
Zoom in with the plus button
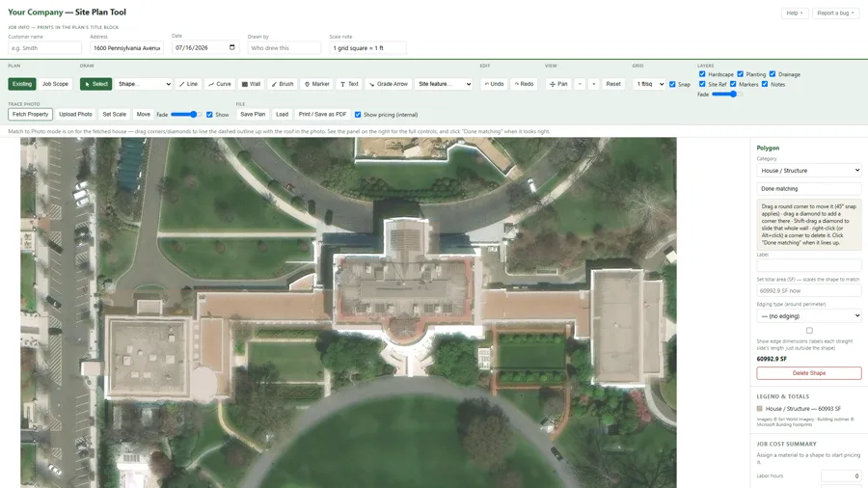pos(593,84)
